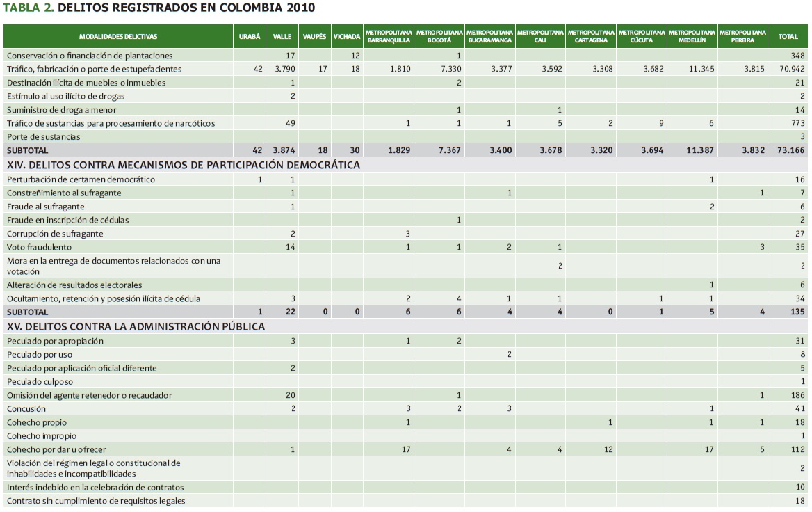Click the "Cohecho impropio" row label
The image size is (812, 512).
click(41, 436)
